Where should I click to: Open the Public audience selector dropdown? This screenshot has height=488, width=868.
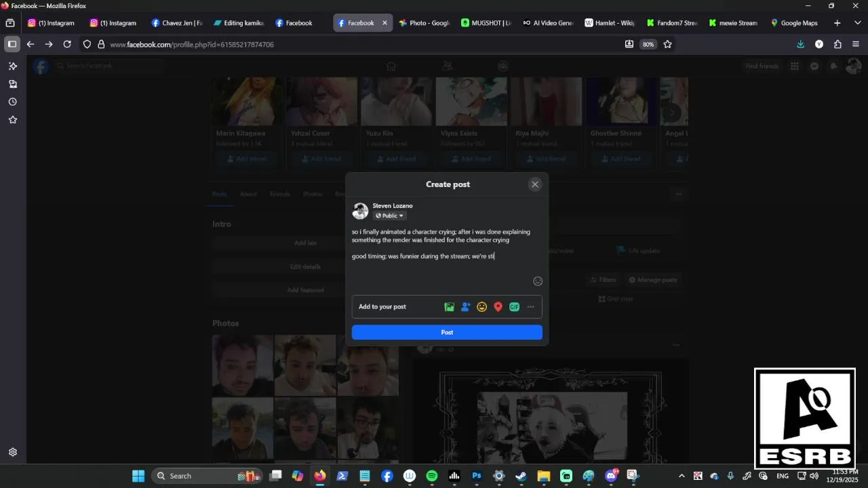389,216
